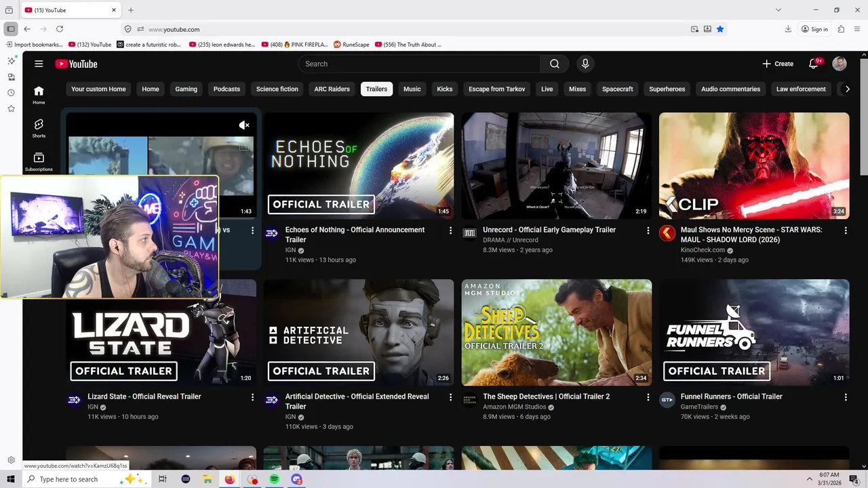Open Echoes of Nothing video title
Image resolution: width=868 pixels, height=488 pixels.
coord(355,235)
